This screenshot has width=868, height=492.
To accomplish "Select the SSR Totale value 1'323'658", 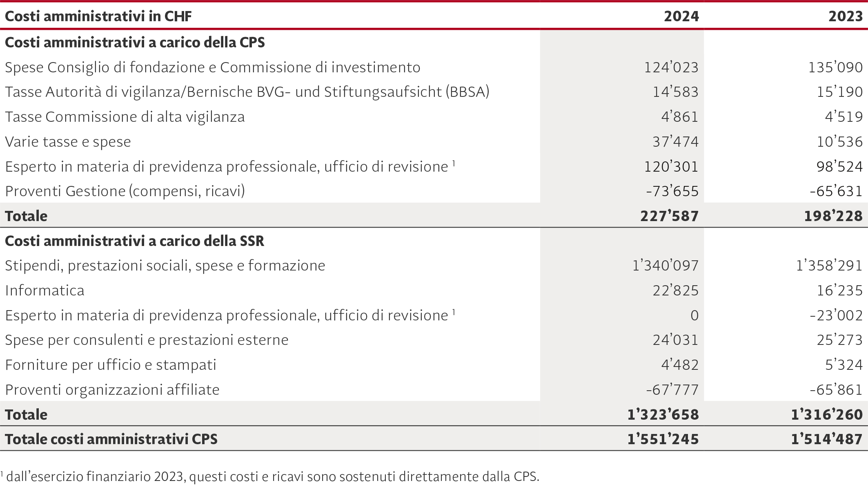I will [663, 415].
